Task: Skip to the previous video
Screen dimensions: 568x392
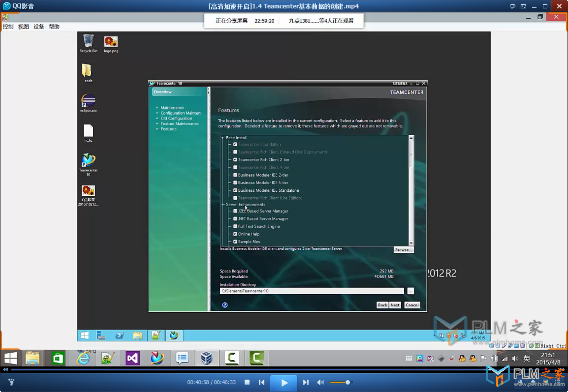Action: [262, 382]
